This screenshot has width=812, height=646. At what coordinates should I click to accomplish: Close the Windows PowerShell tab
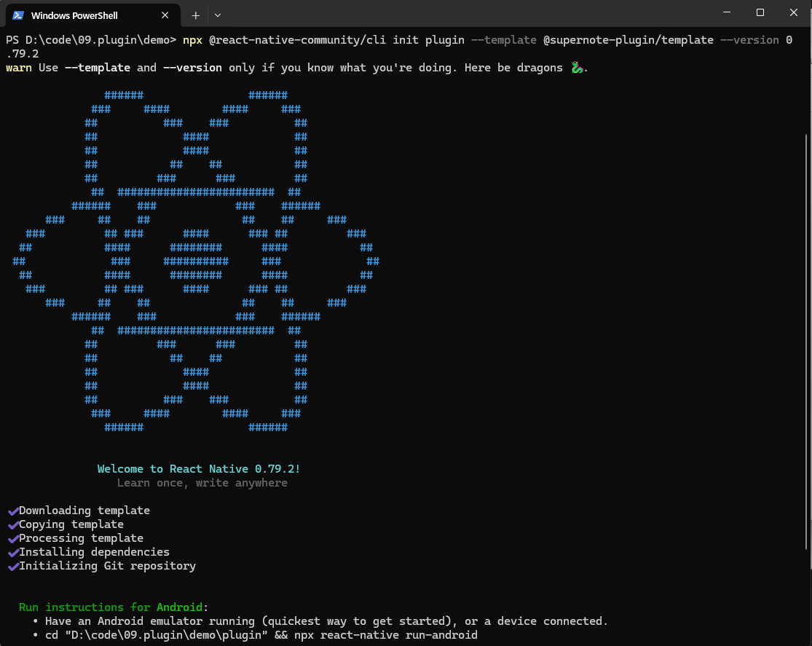pos(165,15)
